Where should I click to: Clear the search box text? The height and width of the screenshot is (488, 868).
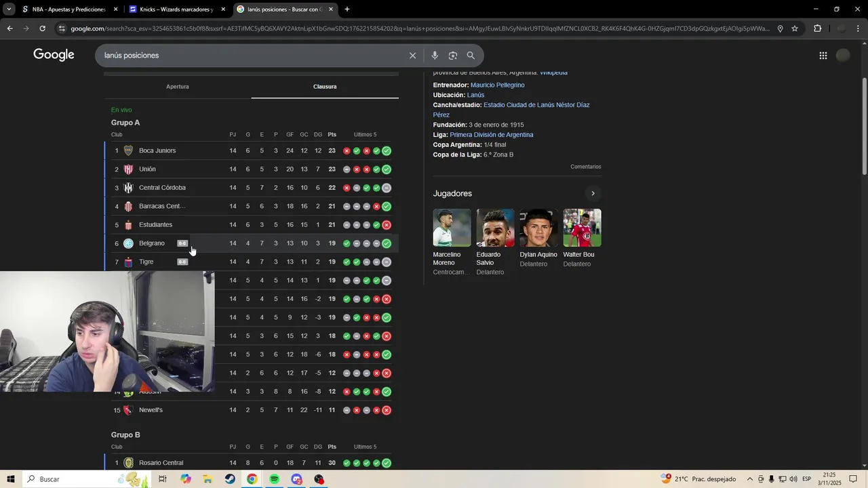[412, 56]
